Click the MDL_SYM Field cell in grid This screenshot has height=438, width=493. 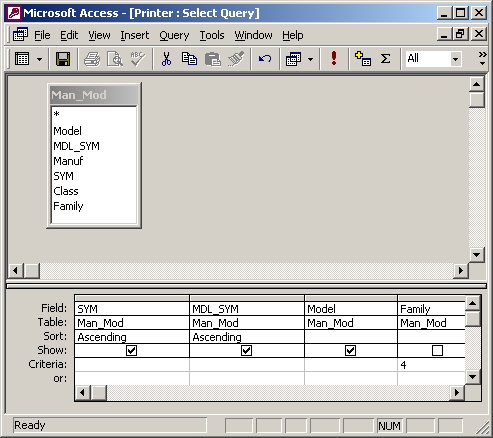(x=247, y=309)
